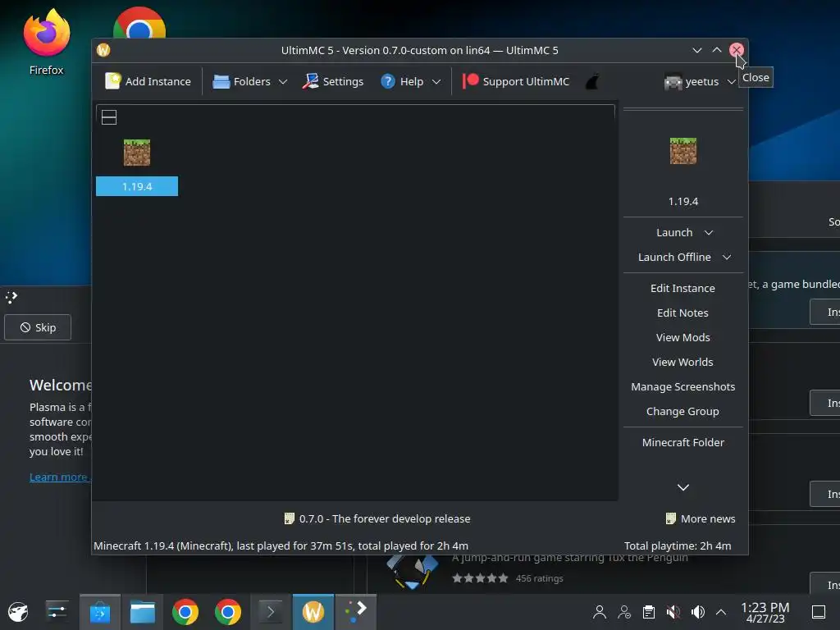Select the 1.19.4 instance grass block icon

(x=137, y=153)
